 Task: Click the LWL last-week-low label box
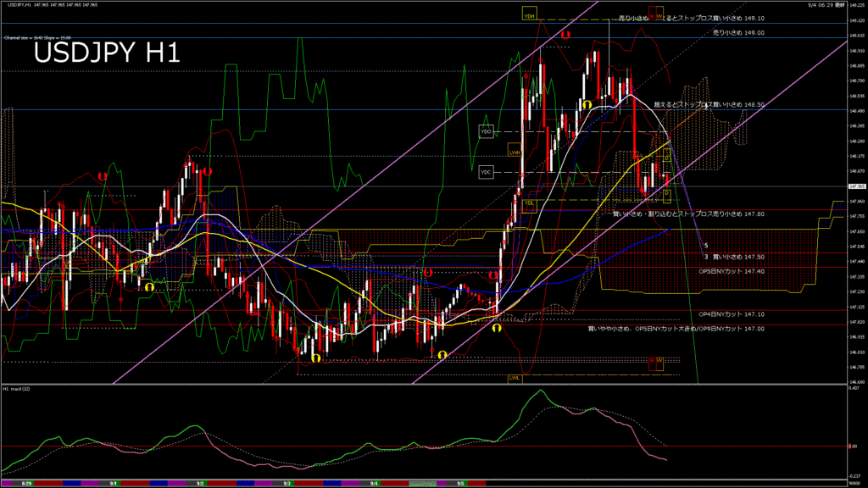coord(514,378)
